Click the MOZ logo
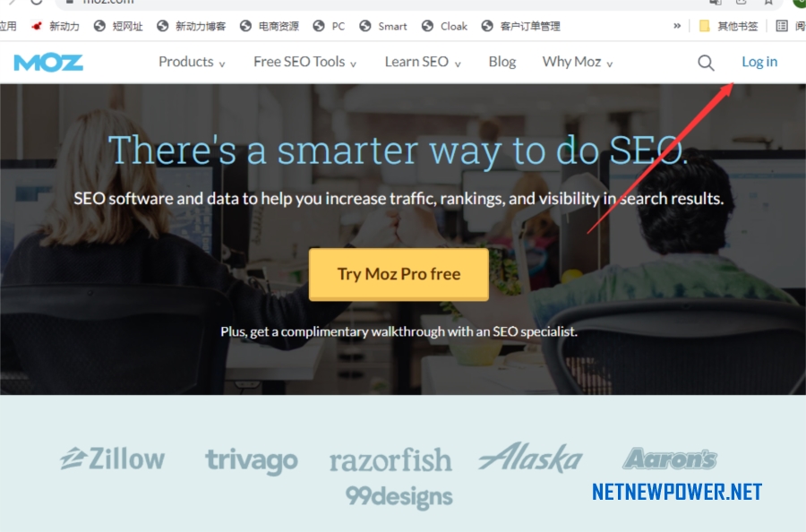806x532 pixels. point(48,63)
